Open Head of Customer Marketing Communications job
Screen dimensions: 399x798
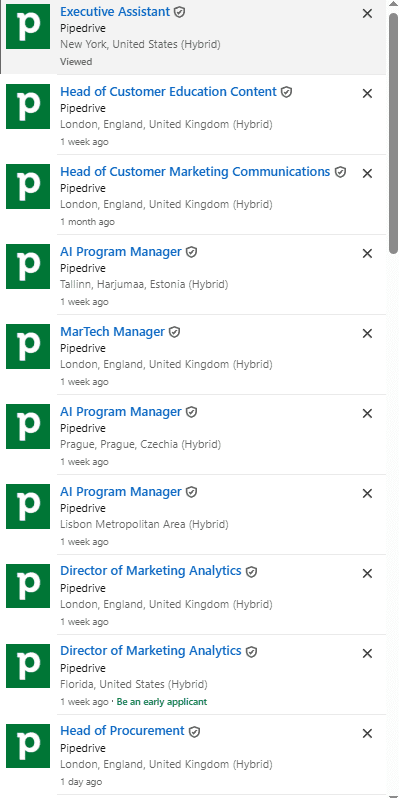pos(195,172)
